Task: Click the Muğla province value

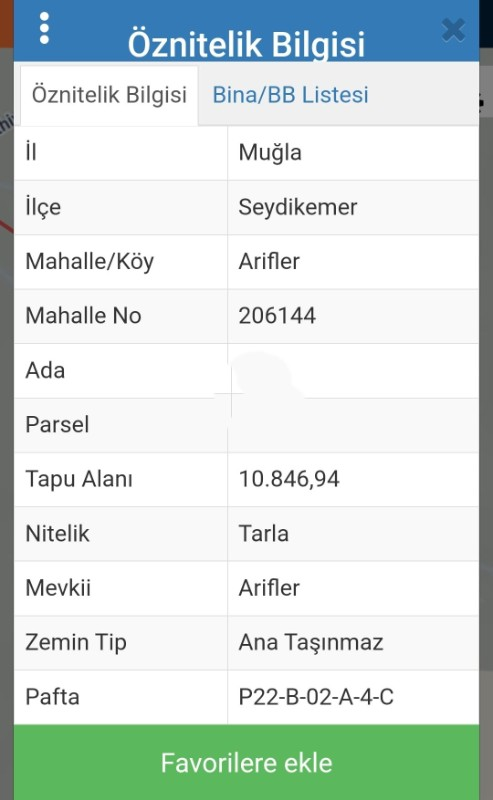Action: [270, 153]
